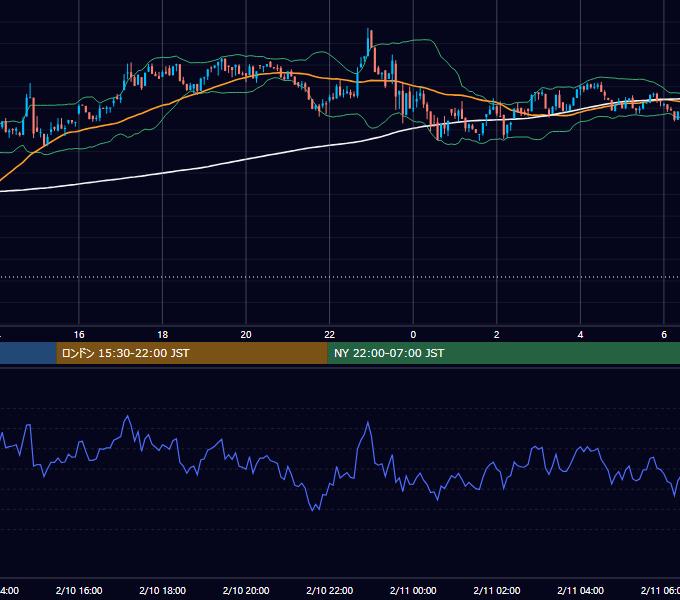Click the 2/10 22:00 date label
The height and width of the screenshot is (600, 680).
330,590
